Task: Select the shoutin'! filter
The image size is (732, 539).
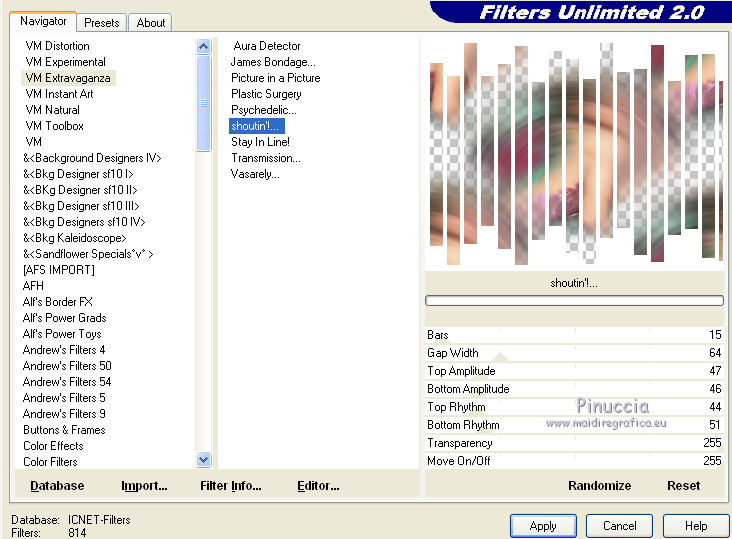Action: click(256, 126)
